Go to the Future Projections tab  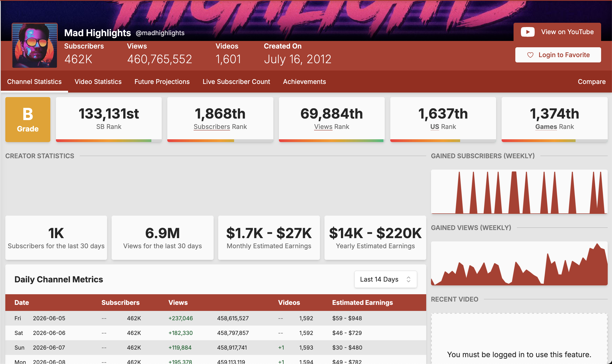click(162, 82)
